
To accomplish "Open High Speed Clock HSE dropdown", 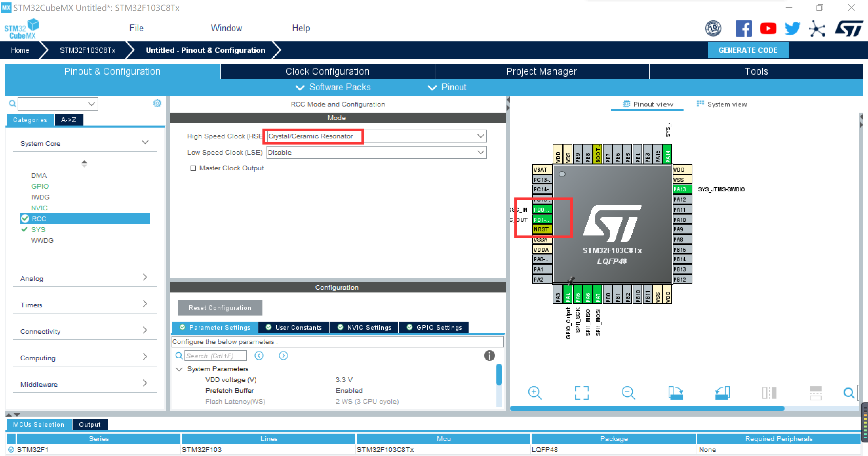I will coord(376,136).
